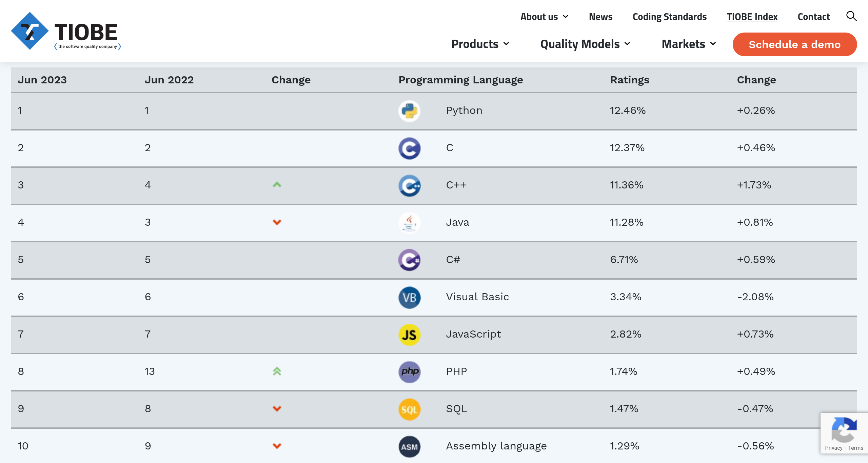This screenshot has height=463, width=868.
Task: Click the Assembly language ASM icon
Action: click(x=409, y=446)
